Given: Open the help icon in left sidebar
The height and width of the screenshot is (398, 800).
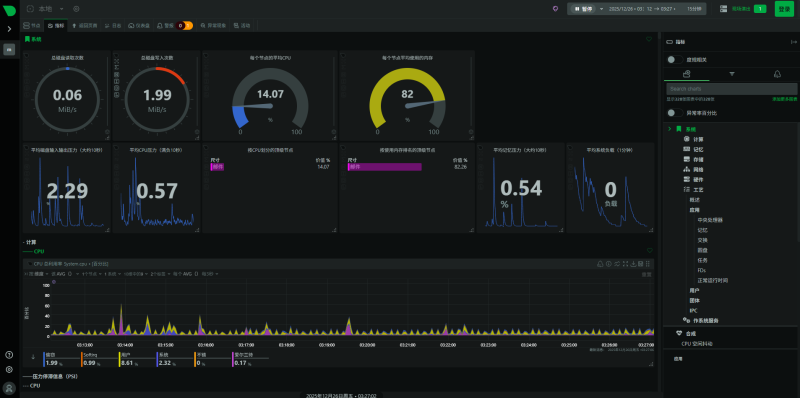Looking at the screenshot, I should coord(9,355).
